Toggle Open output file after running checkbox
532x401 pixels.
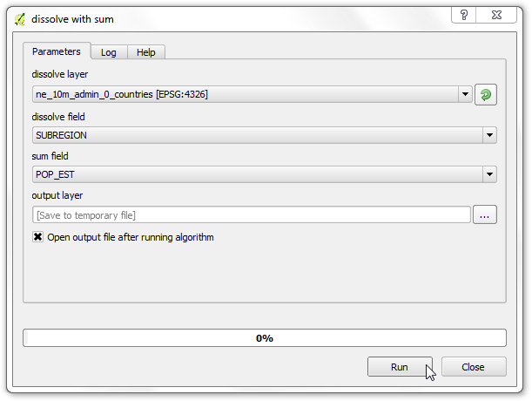pyautogui.click(x=37, y=236)
